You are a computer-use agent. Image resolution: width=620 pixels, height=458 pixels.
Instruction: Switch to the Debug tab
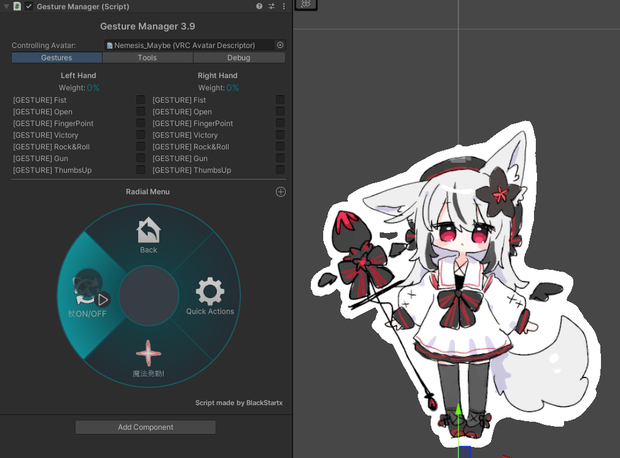tap(239, 58)
